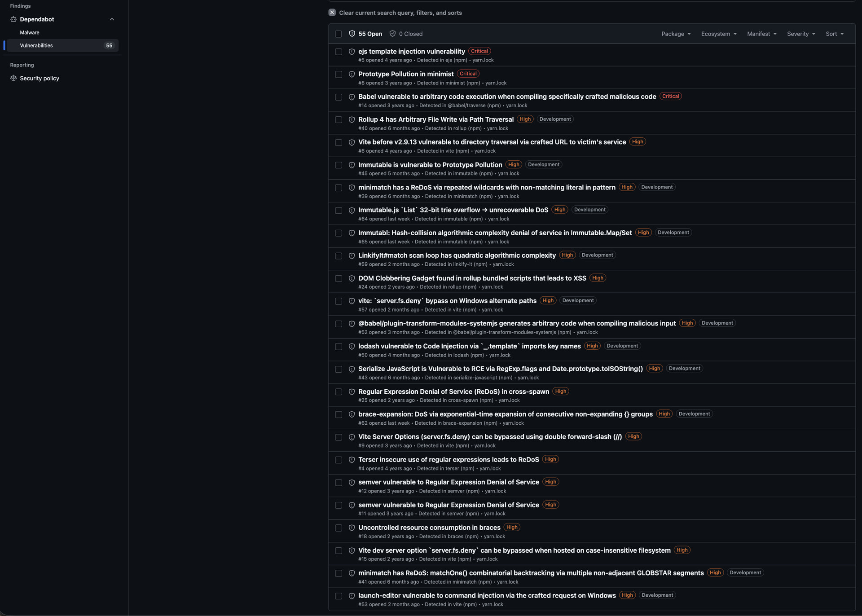The height and width of the screenshot is (616, 862).
Task: Tick checkbox for @babel/plugin-transform-modules-systemjs alert
Action: pos(339,324)
